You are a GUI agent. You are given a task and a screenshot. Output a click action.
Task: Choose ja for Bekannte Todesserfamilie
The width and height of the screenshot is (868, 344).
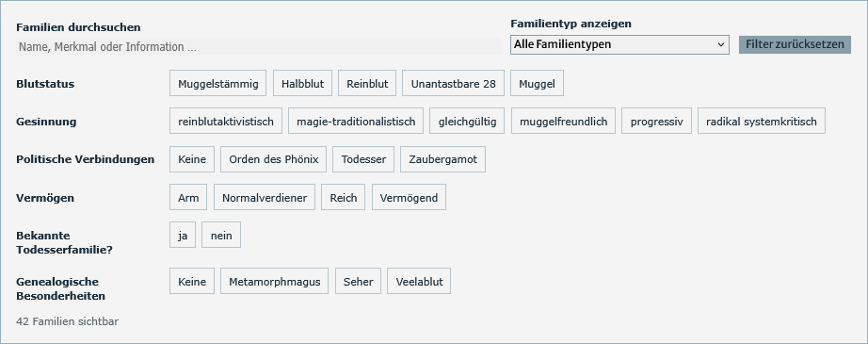coord(183,236)
